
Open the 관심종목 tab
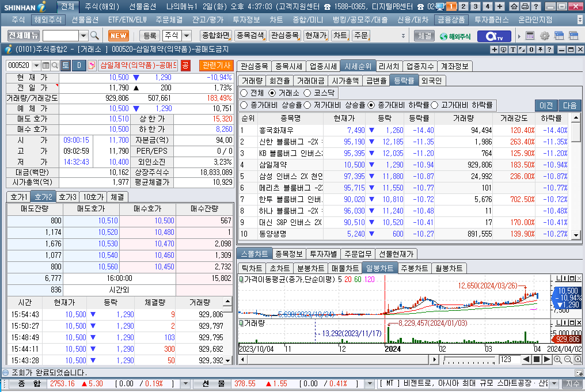254,66
